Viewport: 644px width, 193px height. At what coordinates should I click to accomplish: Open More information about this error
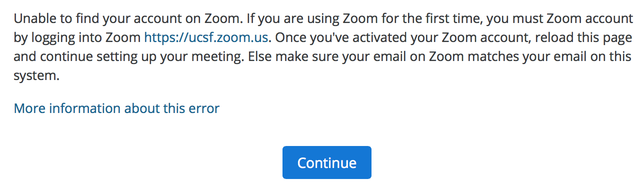(x=116, y=108)
